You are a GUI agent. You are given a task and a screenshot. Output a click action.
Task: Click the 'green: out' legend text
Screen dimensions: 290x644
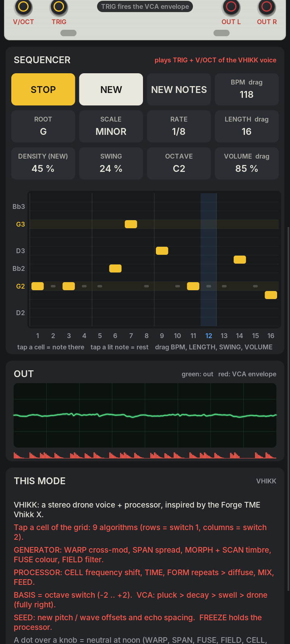click(197, 374)
